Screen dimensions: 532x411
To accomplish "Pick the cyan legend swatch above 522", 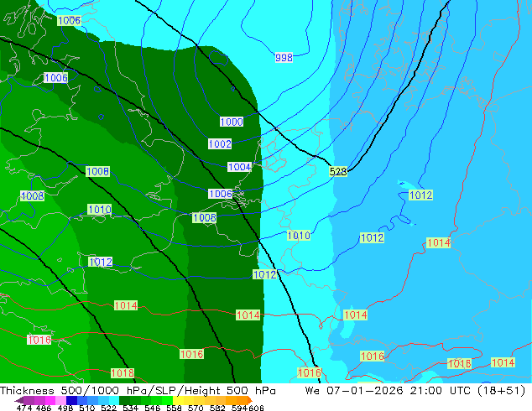I will pyautogui.click(x=114, y=400).
